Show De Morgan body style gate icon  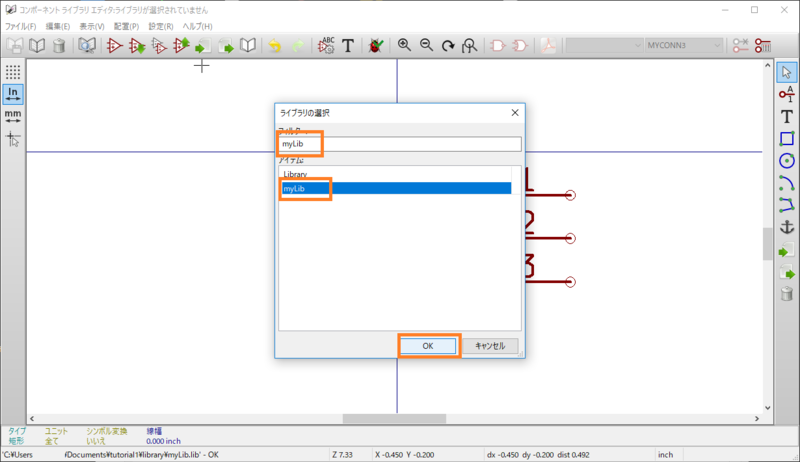coord(520,45)
